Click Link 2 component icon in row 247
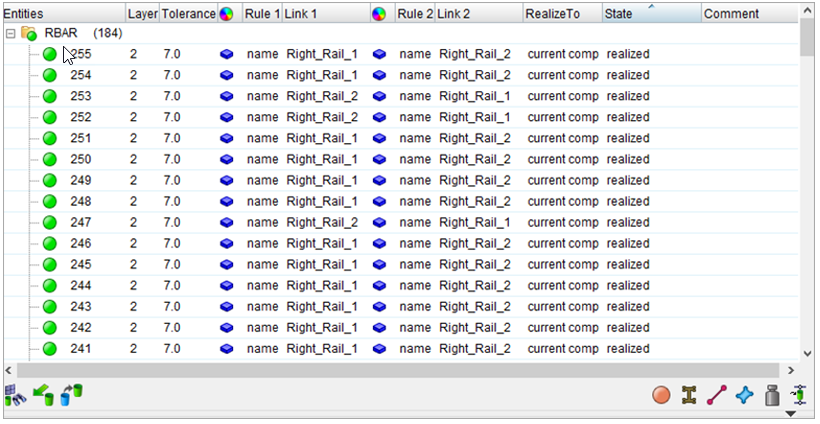 (379, 222)
